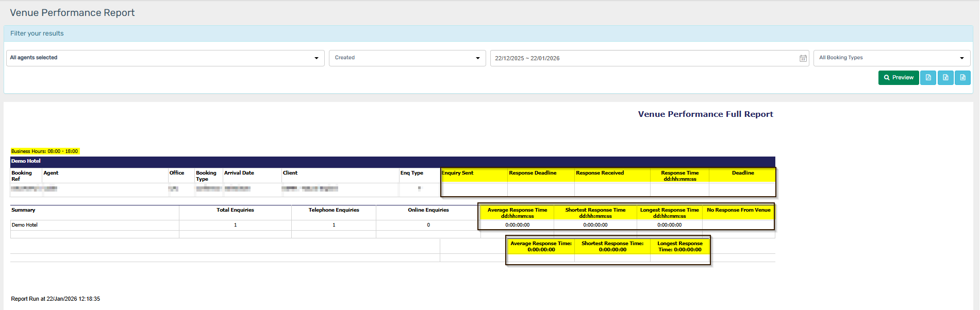This screenshot has height=310, width=980.
Task: Click the Online Enquiries value 0
Action: click(428, 225)
